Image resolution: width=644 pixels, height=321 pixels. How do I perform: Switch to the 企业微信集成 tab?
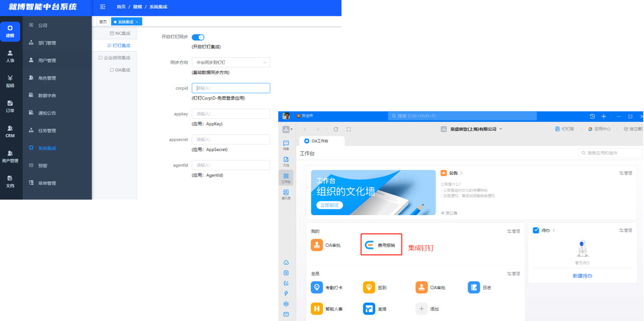tap(114, 58)
